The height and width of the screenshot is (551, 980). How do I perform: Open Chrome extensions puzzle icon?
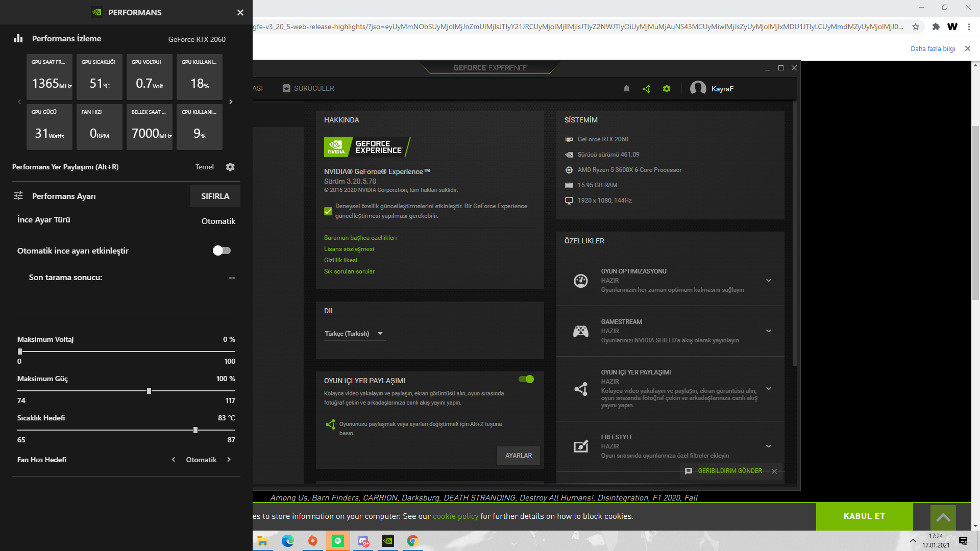point(936,27)
